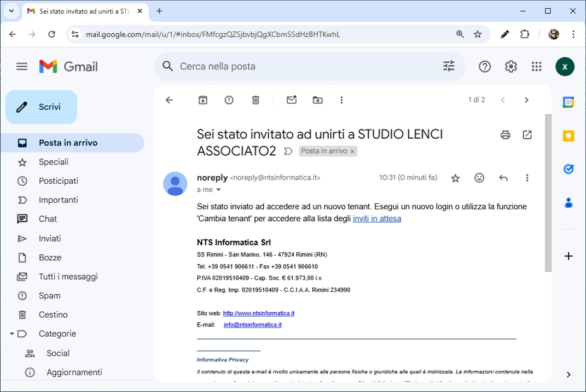Reload the page

click(51, 34)
